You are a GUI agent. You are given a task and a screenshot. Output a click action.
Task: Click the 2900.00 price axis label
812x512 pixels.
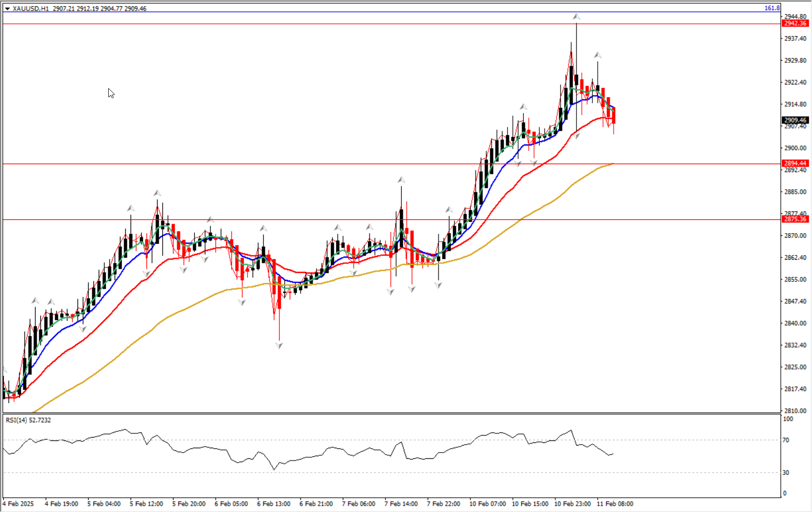795,148
